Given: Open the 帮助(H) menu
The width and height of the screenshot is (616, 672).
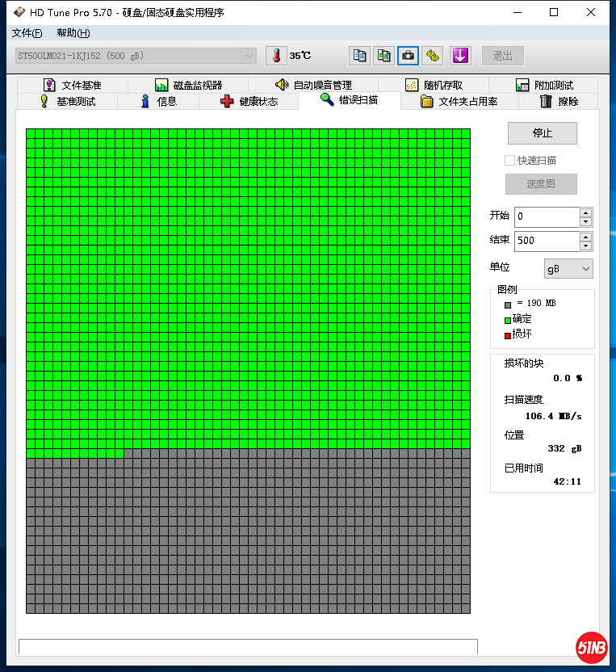Looking at the screenshot, I should coord(73,33).
